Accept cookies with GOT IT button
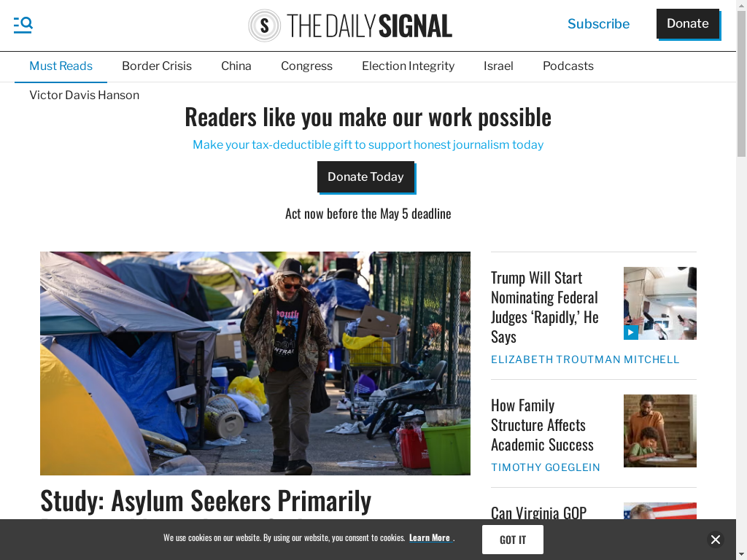The image size is (747, 560). point(513,540)
